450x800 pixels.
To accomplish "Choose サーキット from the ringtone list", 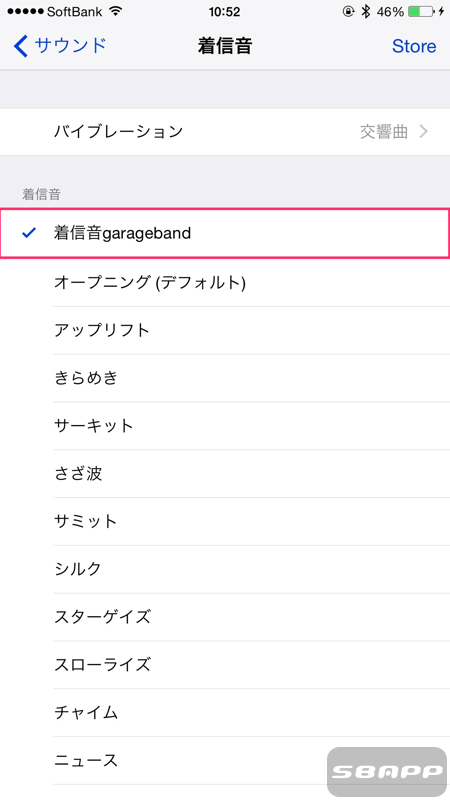I will [225, 426].
